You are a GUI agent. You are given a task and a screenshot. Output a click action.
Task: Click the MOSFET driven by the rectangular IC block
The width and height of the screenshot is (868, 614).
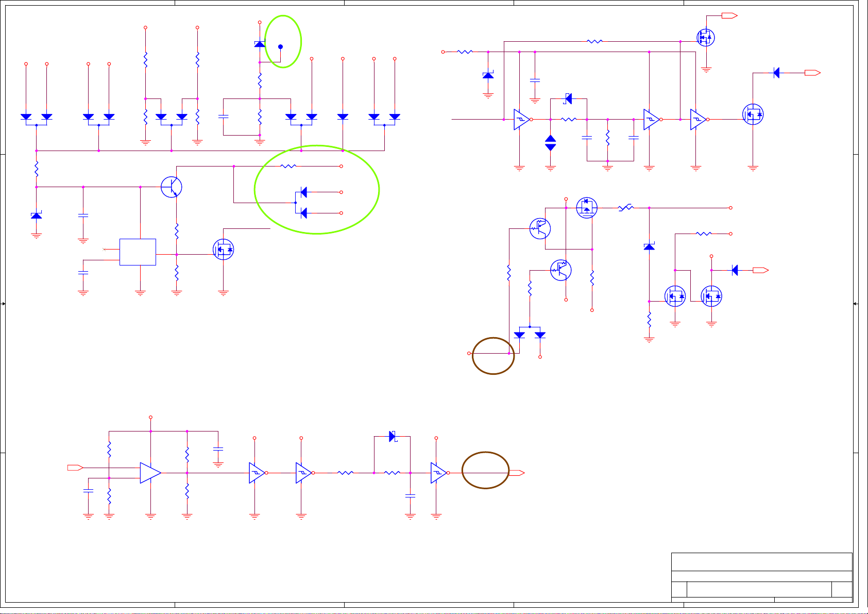[x=224, y=250]
